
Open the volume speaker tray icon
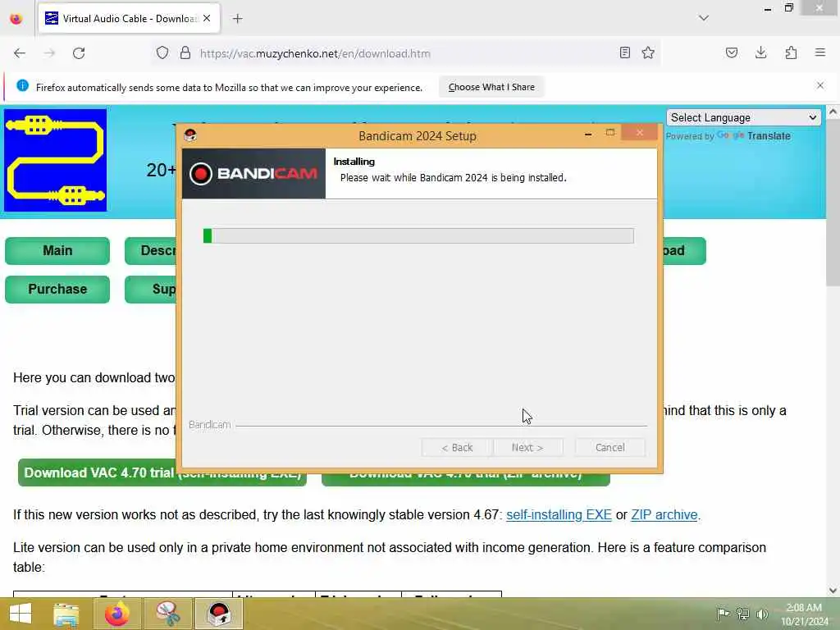tap(762, 614)
